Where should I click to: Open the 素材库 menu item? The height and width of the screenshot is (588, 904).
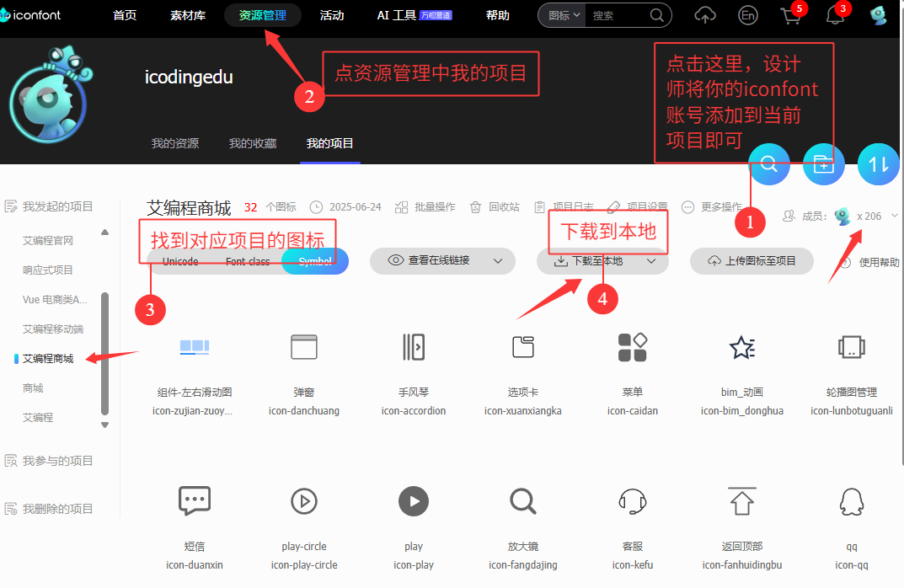point(187,15)
